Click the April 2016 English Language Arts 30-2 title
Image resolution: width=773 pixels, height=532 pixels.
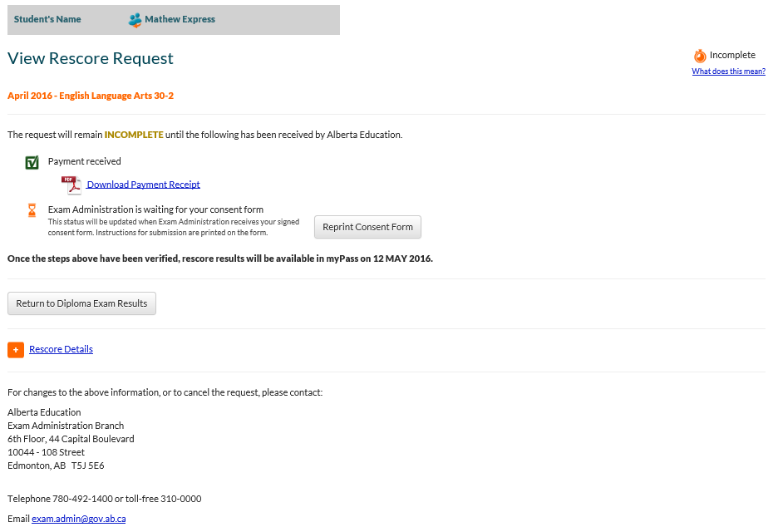click(x=91, y=96)
